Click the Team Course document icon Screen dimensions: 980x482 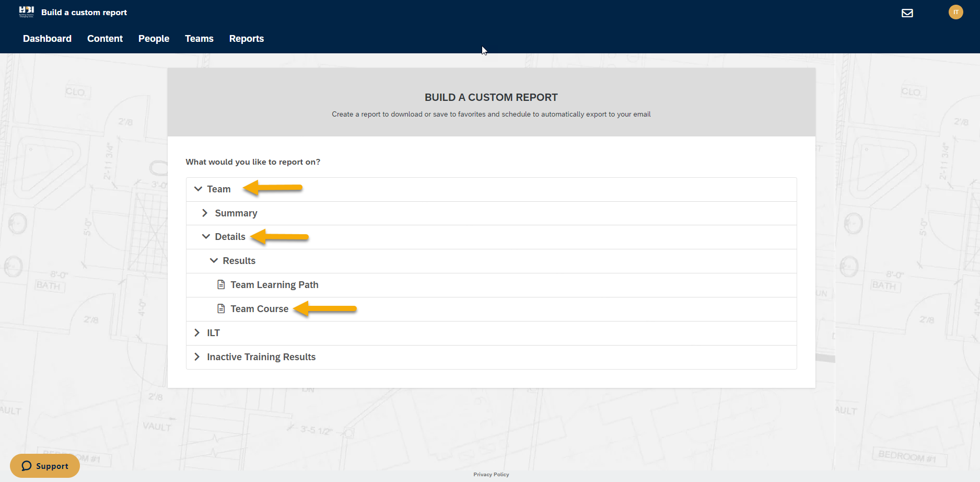[221, 309]
